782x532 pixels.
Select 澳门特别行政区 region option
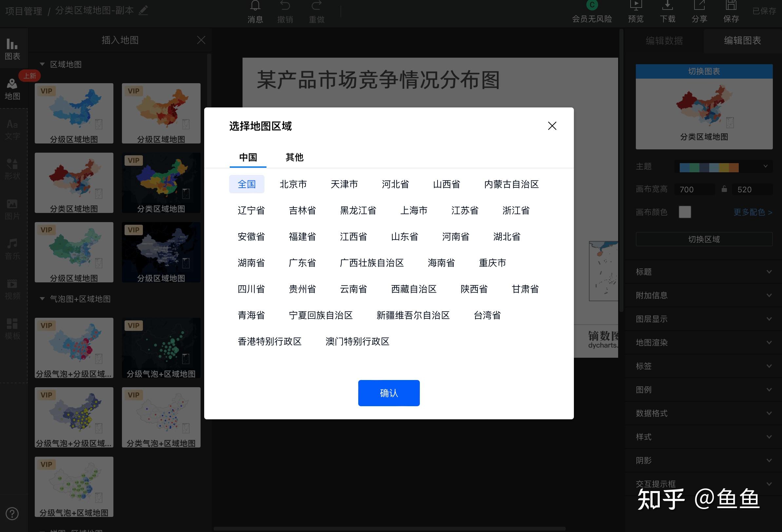pos(357,341)
